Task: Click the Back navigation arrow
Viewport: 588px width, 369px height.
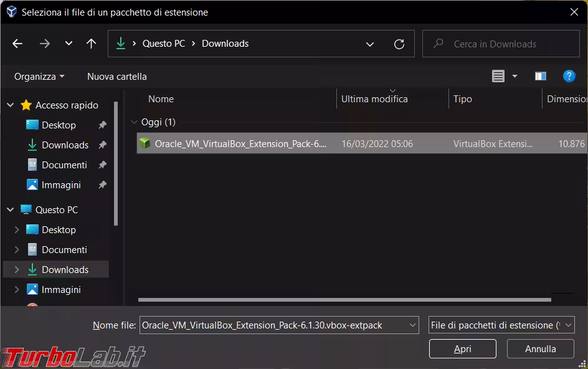Action: coord(17,44)
